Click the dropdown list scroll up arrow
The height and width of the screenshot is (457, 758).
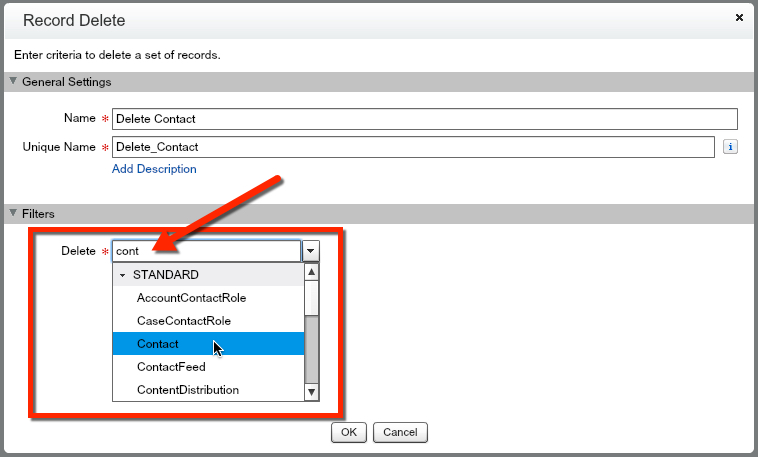pyautogui.click(x=311, y=273)
